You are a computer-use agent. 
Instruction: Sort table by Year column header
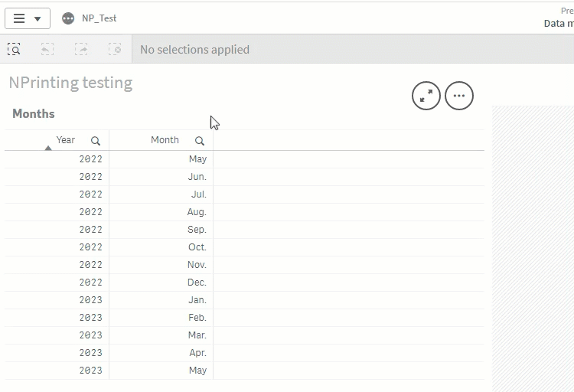click(66, 140)
